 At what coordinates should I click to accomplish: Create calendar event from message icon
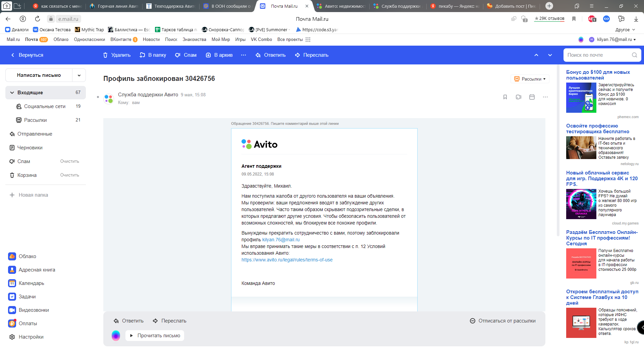532,97
